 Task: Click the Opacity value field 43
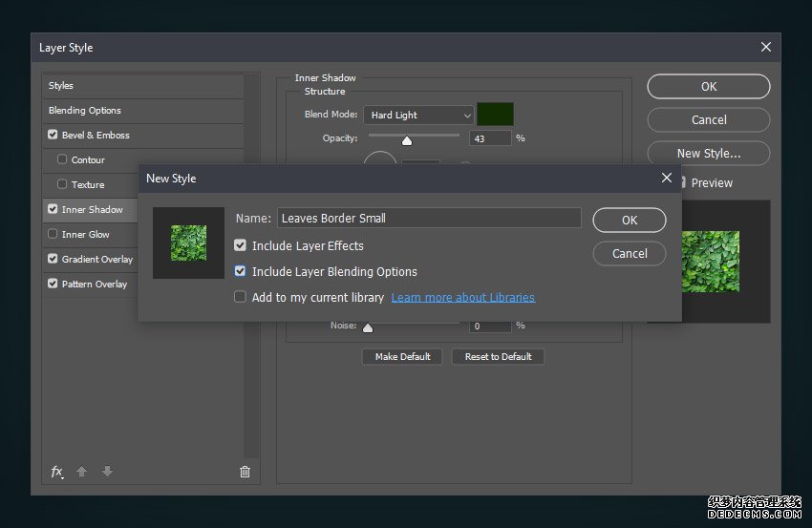[490, 138]
